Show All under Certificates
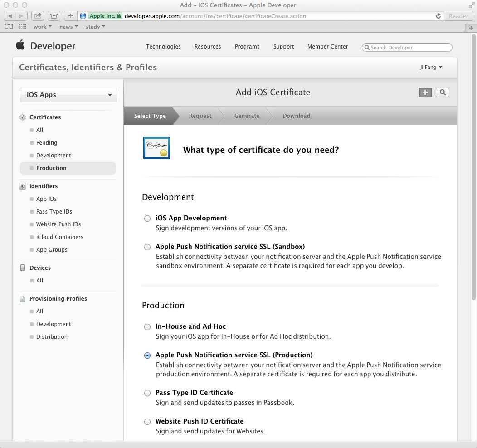The width and height of the screenshot is (477, 448). point(39,130)
